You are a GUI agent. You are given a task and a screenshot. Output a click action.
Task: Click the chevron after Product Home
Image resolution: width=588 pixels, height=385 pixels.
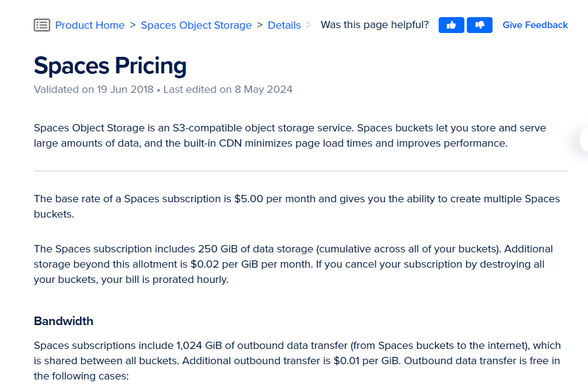[x=133, y=25]
